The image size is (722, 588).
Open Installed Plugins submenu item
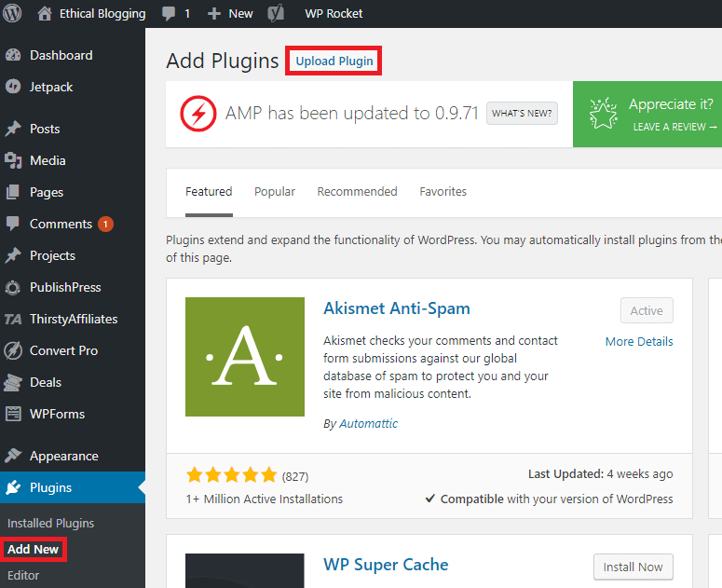[x=50, y=523]
